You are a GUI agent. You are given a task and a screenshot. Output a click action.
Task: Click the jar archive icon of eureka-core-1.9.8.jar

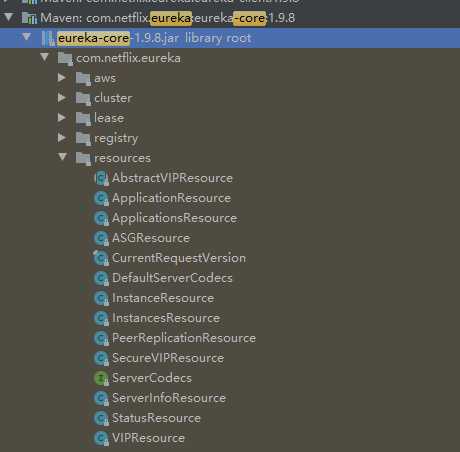48,38
